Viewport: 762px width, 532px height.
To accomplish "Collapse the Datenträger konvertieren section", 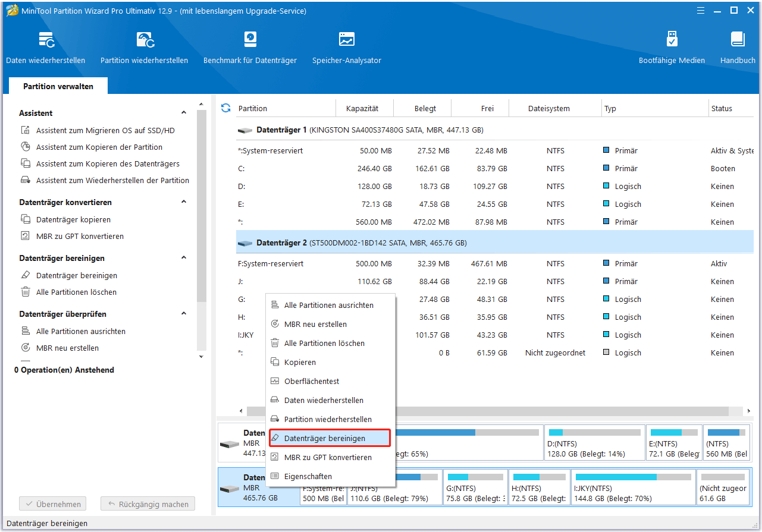I will tap(184, 202).
